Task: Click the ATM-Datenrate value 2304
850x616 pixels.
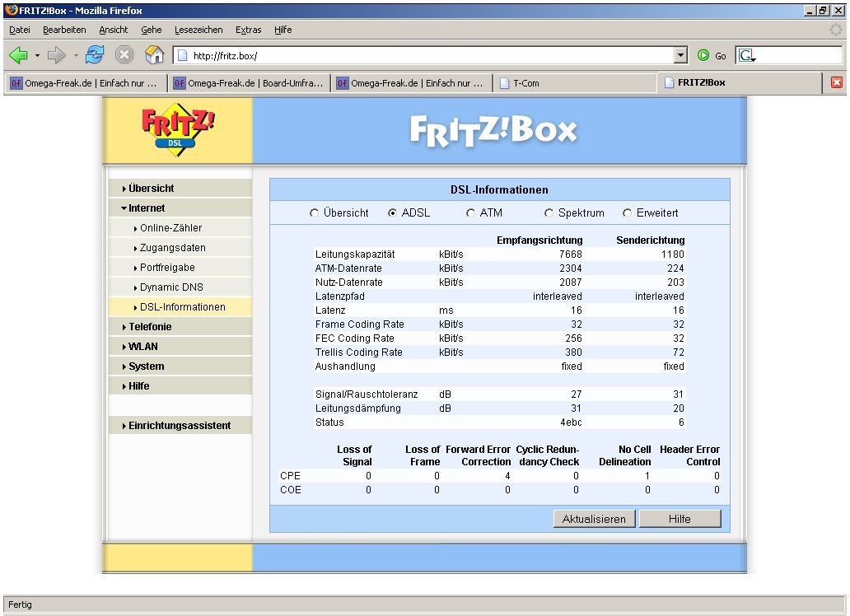Action: point(570,268)
